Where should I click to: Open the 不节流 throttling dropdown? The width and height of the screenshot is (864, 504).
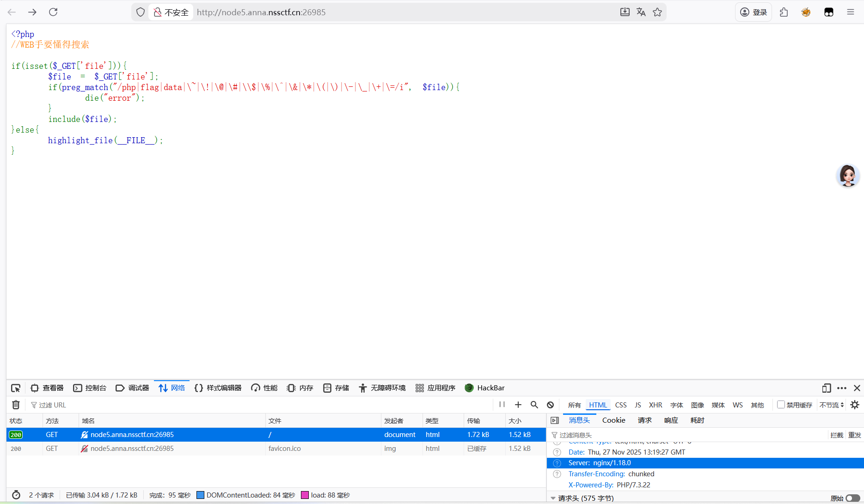(x=831, y=405)
